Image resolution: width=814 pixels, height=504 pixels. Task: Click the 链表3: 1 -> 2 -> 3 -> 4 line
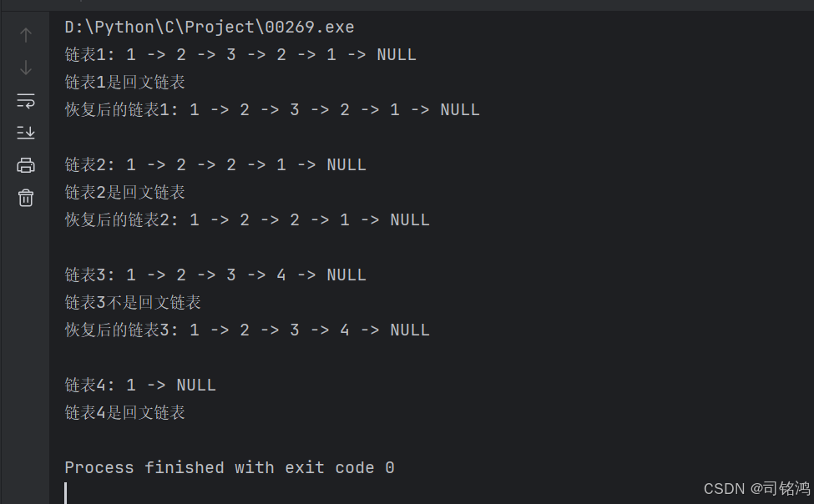click(x=215, y=275)
